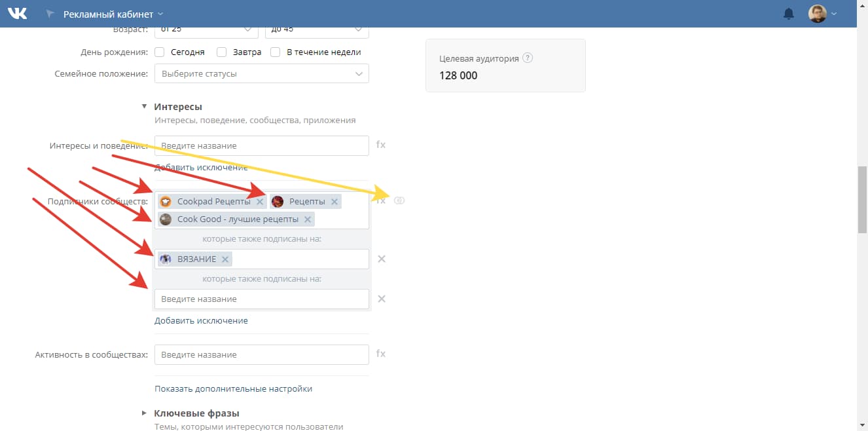
Task: Delete the ВЯЗАНИЕ subscription condition row
Action: (x=382, y=259)
